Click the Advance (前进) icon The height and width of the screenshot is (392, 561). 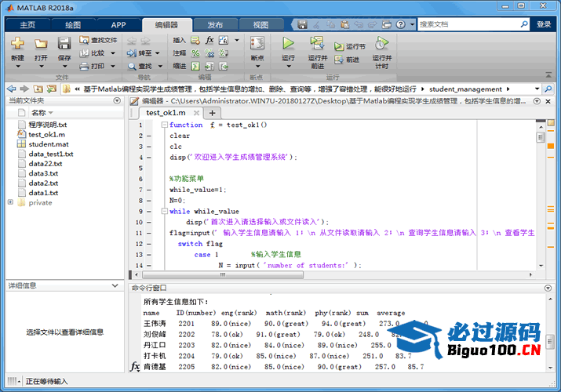[x=338, y=60]
